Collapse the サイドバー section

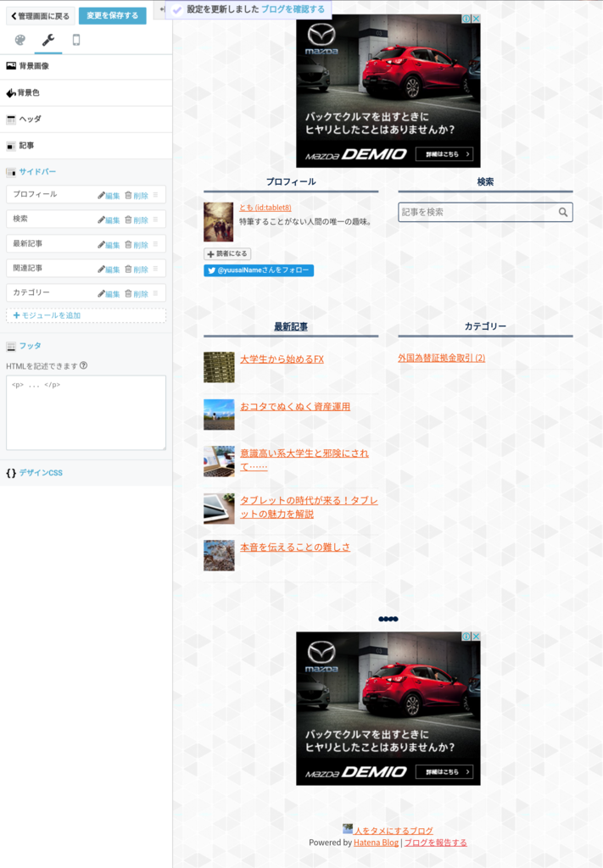(x=86, y=171)
